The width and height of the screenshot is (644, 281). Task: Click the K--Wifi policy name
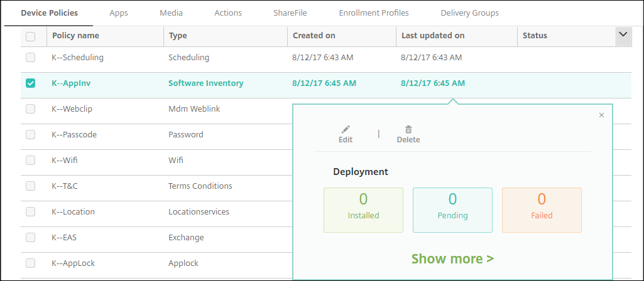click(64, 160)
